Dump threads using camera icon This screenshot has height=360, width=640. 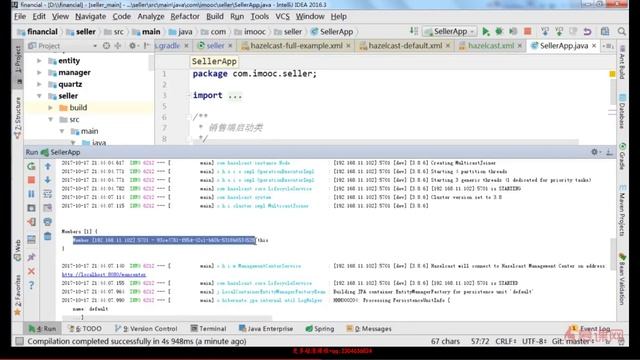(31, 208)
